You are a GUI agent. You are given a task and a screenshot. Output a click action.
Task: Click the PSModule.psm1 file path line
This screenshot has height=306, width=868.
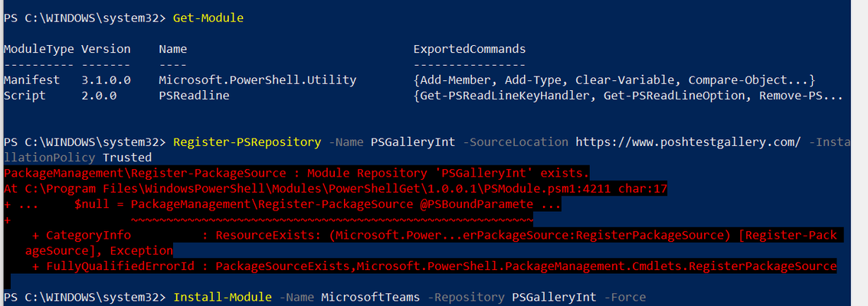point(336,189)
